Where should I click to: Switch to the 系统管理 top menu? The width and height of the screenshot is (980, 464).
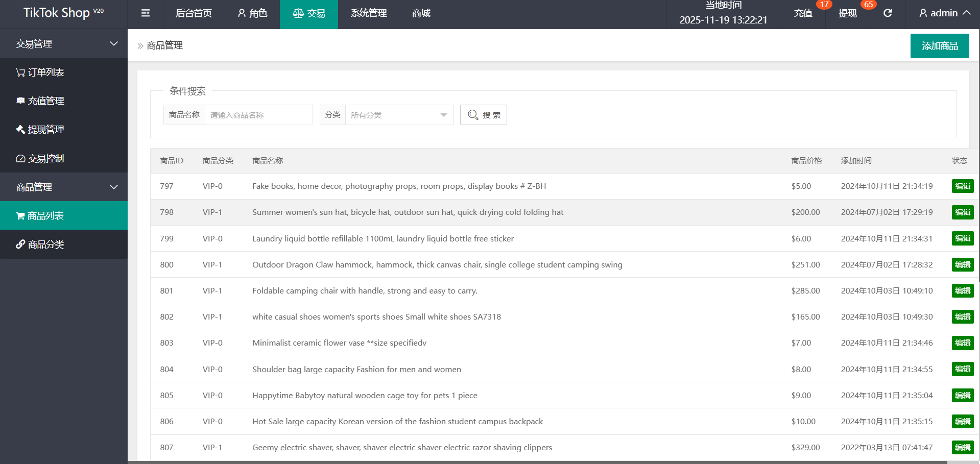pos(369,13)
